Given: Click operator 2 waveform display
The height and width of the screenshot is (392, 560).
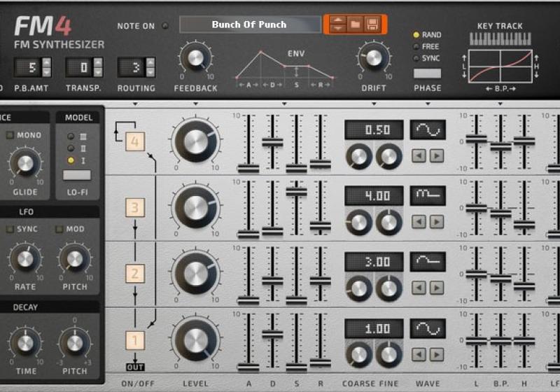Looking at the screenshot, I should [x=427, y=262].
